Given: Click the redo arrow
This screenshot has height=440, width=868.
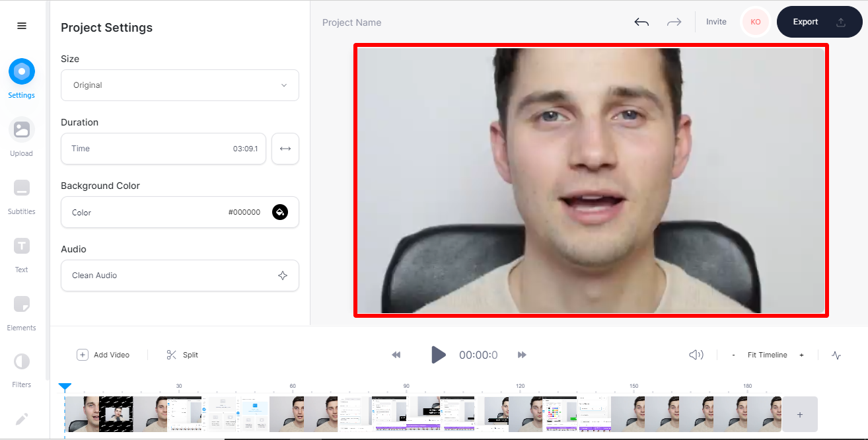Looking at the screenshot, I should [674, 22].
